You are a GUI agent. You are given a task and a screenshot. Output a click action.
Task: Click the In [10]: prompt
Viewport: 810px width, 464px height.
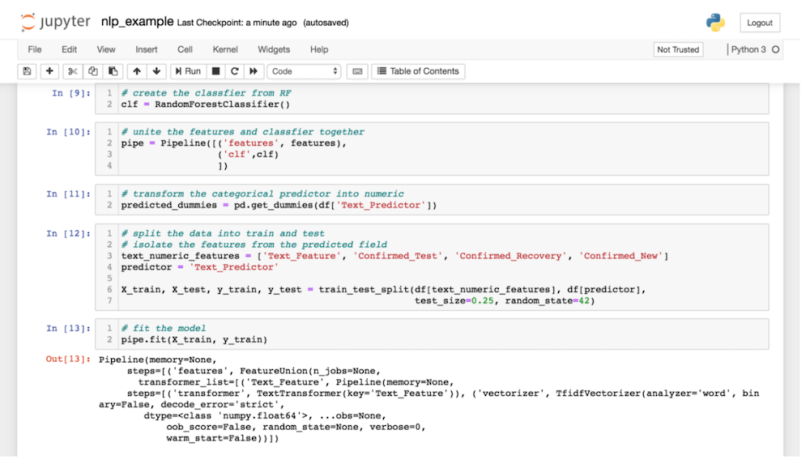click(x=68, y=132)
